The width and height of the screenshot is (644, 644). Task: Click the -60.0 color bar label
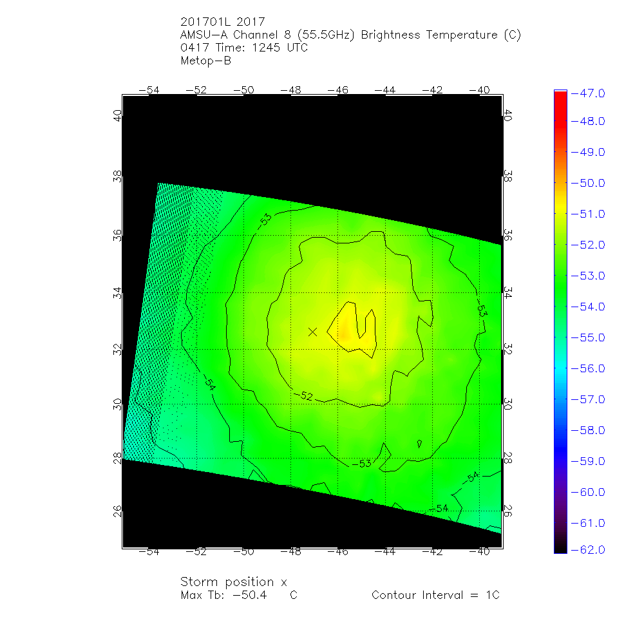(x=588, y=492)
